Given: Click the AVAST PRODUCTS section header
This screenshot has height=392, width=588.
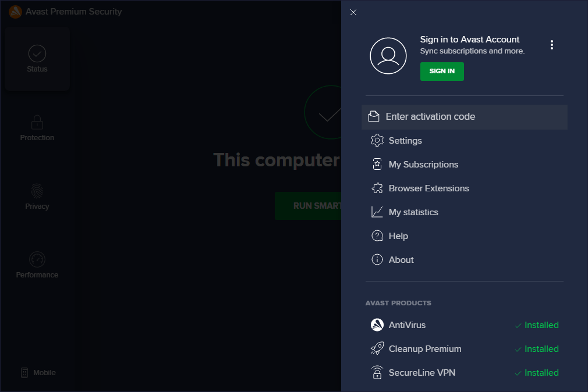Looking at the screenshot, I should pyautogui.click(x=398, y=303).
